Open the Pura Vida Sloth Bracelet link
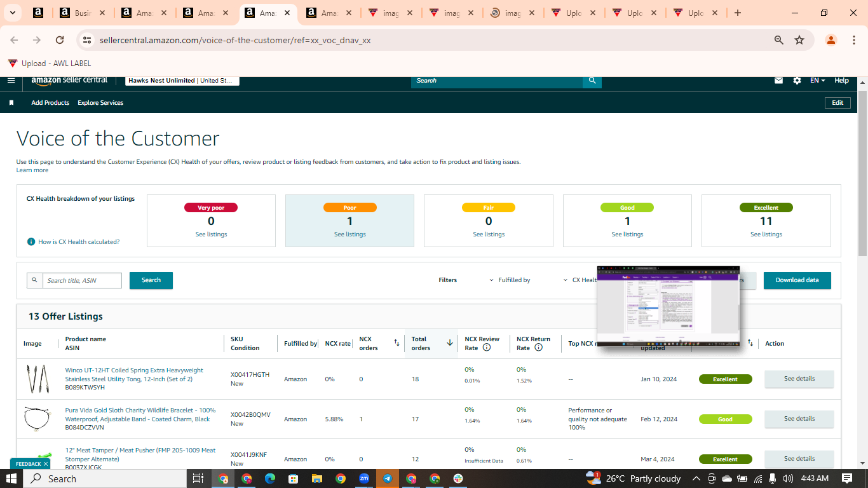Image resolution: width=868 pixels, height=488 pixels. pyautogui.click(x=140, y=414)
